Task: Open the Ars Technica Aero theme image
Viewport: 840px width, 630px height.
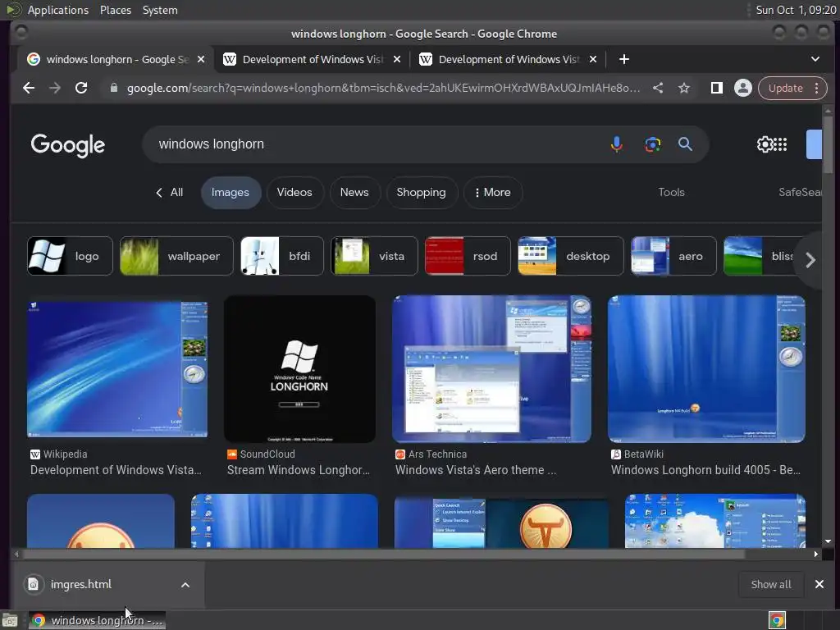Action: [492, 369]
